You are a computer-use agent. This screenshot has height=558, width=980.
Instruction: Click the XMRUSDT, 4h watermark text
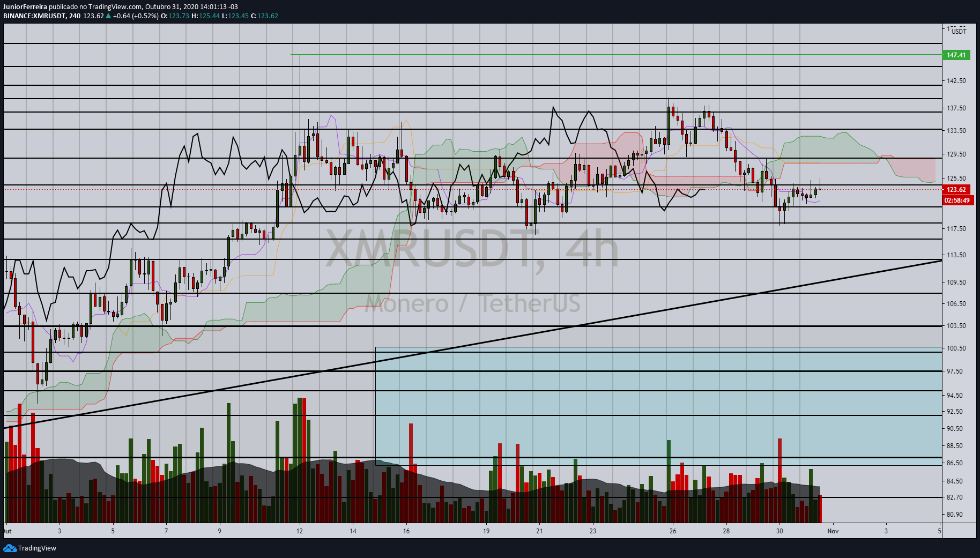point(472,249)
